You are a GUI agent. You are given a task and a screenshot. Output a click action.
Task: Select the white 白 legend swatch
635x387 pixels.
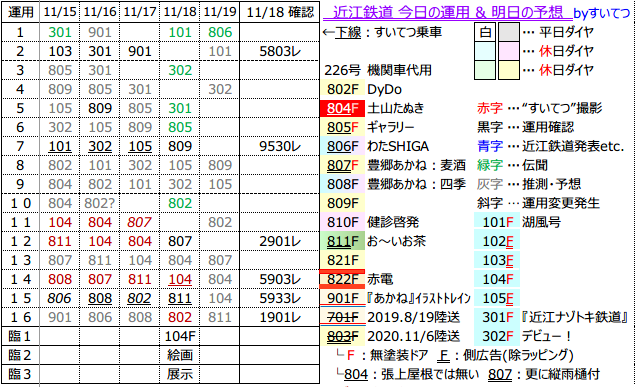(x=485, y=32)
